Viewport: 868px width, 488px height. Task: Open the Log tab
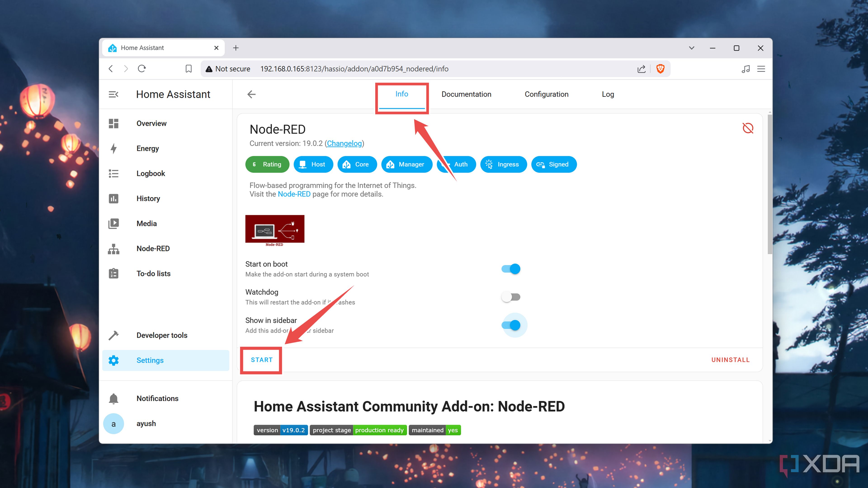pos(608,94)
